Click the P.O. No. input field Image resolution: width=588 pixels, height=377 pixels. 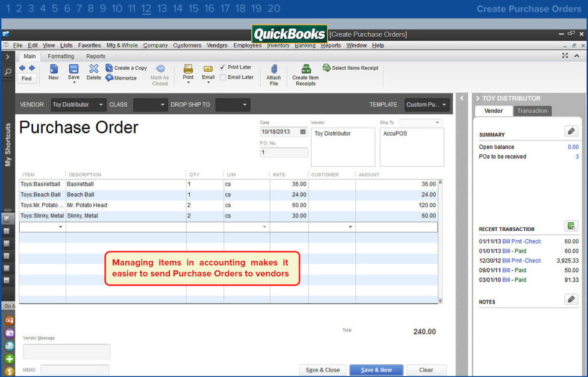pos(284,152)
